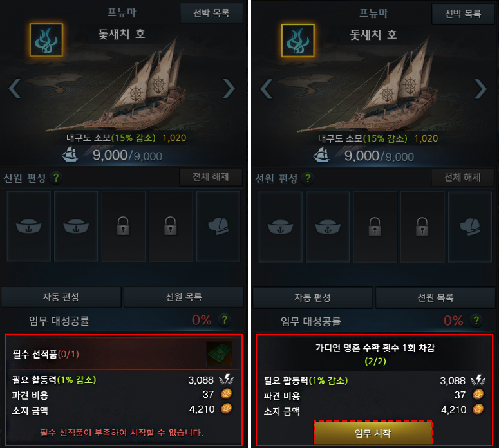
Task: Select the first sailor hat slot in left panel
Action: (28, 226)
